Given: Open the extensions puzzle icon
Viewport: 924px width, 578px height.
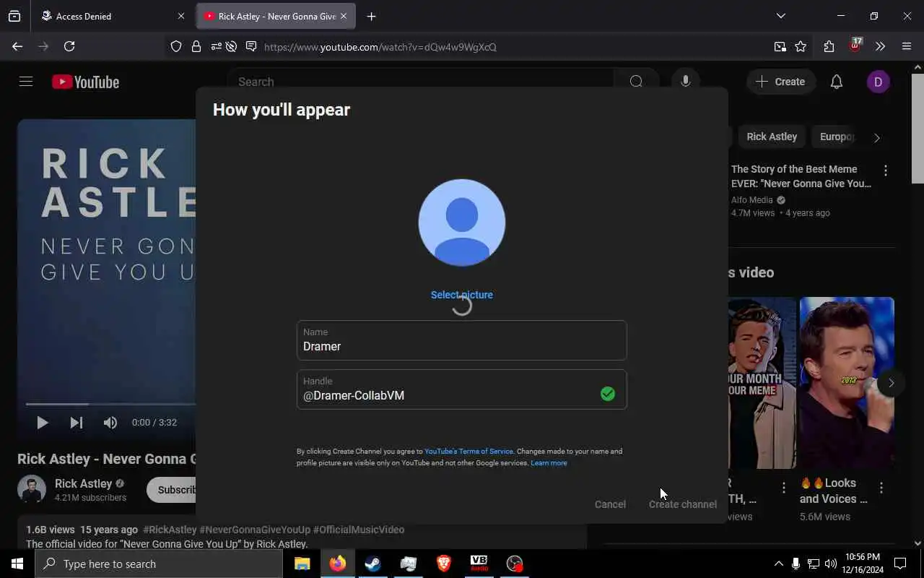Looking at the screenshot, I should tap(829, 46).
